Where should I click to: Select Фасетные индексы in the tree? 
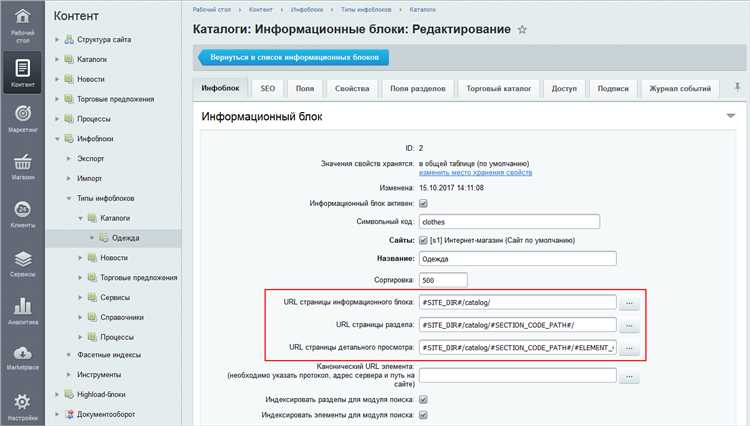109,355
